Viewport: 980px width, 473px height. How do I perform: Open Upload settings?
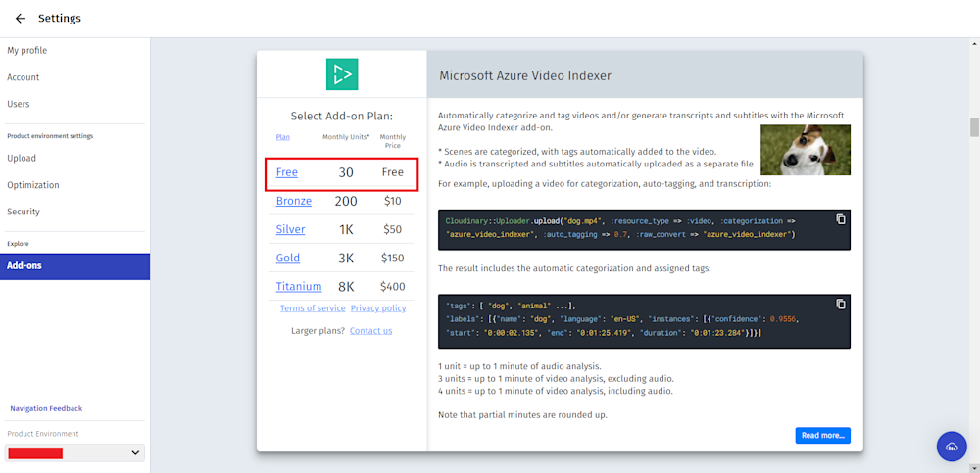tap(22, 158)
